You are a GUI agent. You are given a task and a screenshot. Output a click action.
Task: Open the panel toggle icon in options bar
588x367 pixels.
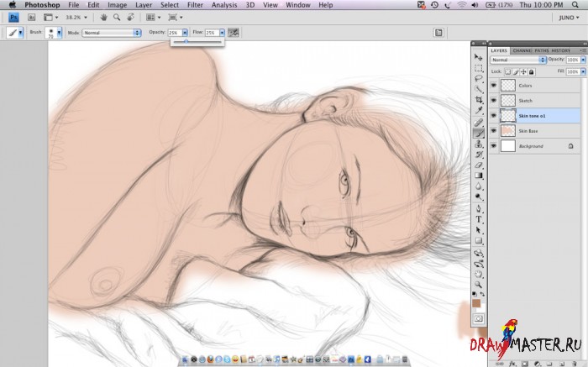tap(438, 33)
